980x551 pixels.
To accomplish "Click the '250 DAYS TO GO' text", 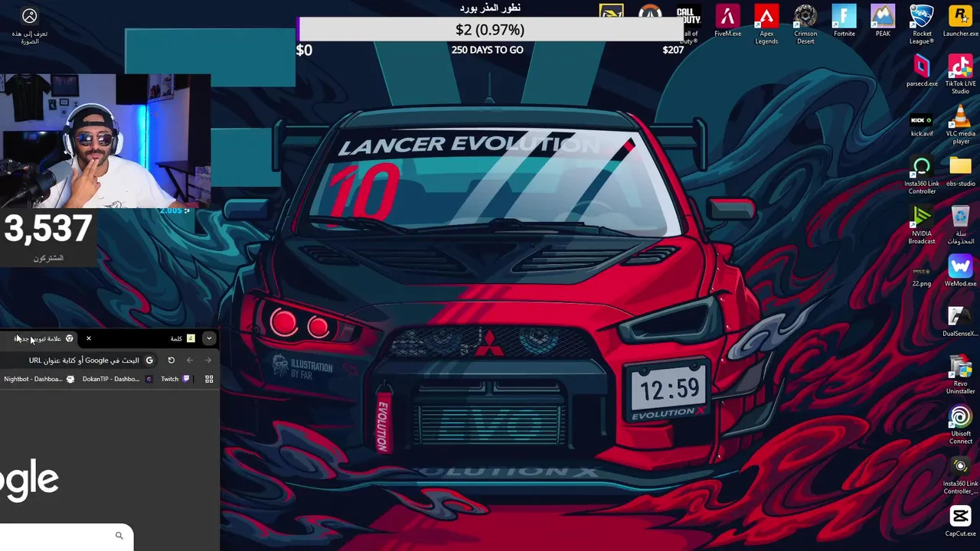I will [x=488, y=50].
